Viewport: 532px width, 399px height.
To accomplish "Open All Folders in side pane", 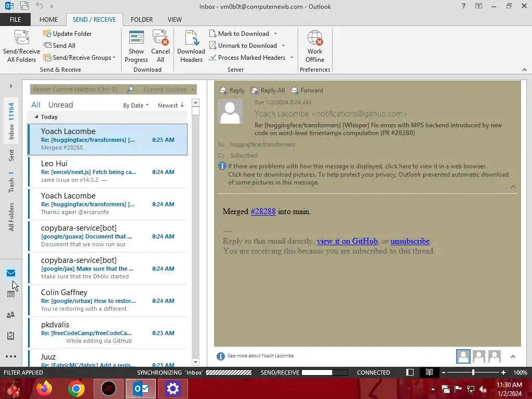I will (11, 217).
